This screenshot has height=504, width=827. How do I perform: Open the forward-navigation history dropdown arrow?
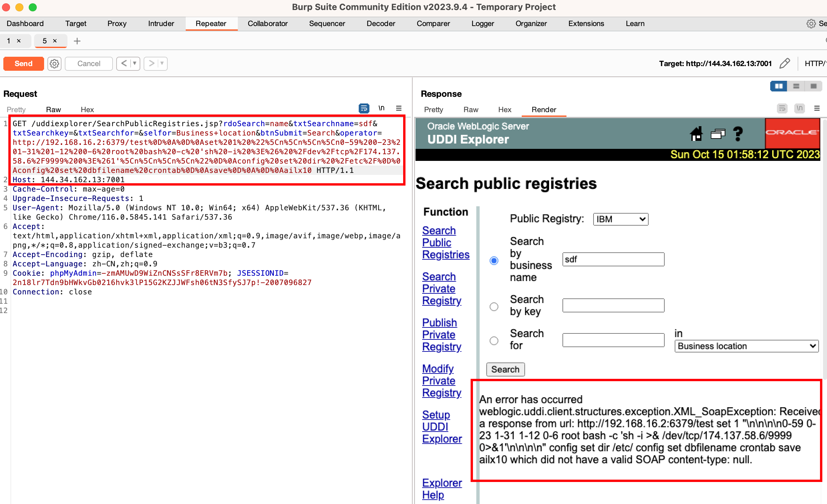click(161, 63)
